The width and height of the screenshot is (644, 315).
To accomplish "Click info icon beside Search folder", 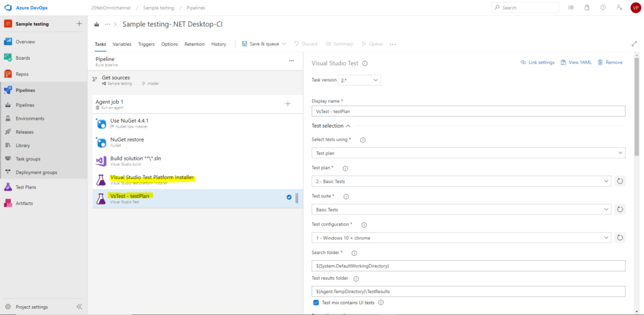I will click(355, 253).
